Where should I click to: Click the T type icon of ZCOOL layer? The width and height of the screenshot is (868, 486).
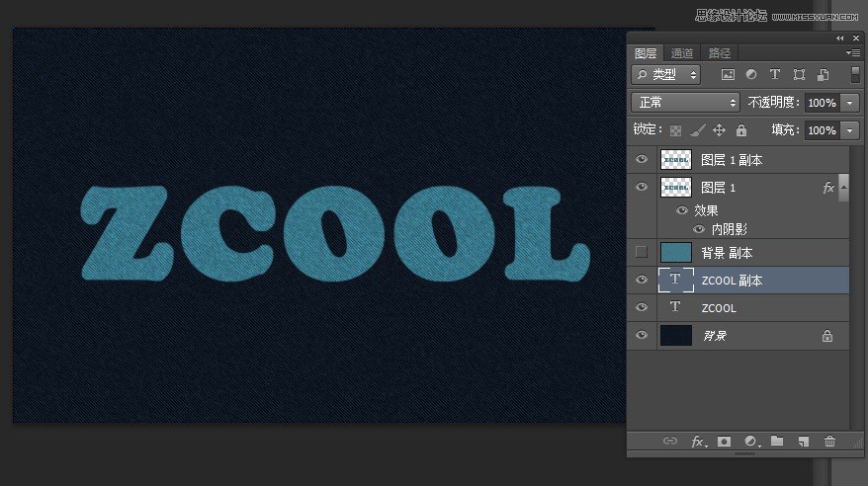coord(675,307)
